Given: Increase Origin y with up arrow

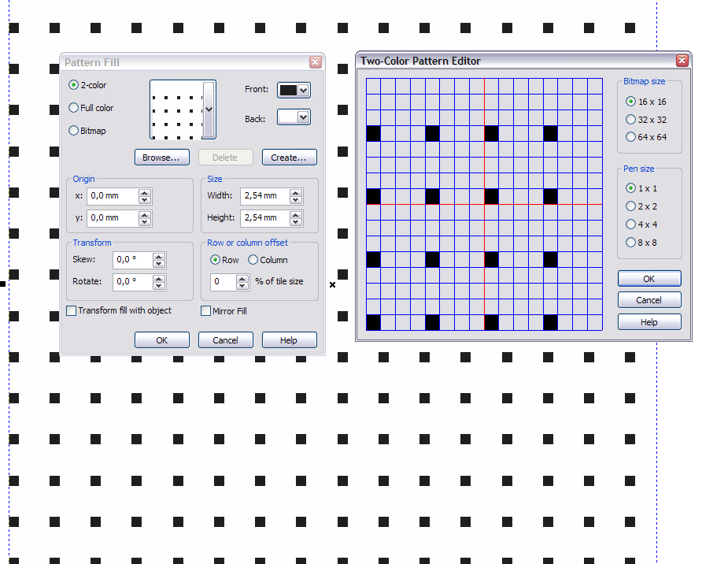Looking at the screenshot, I should click(145, 214).
